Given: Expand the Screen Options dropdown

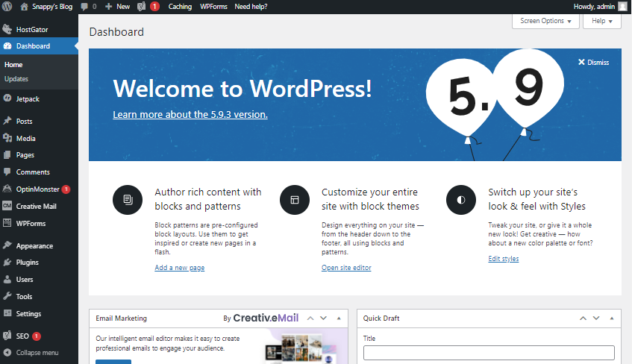Looking at the screenshot, I should click(x=545, y=21).
